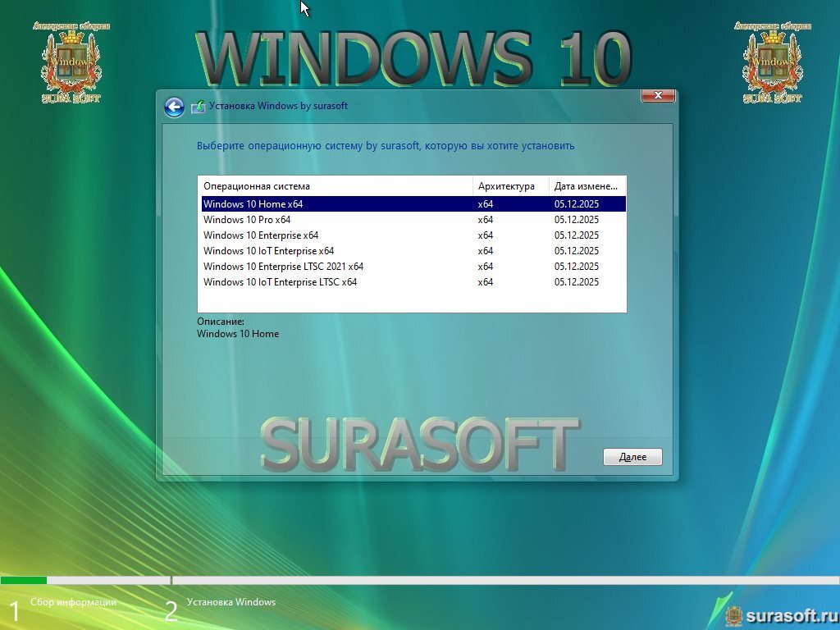
Task: Click the installation progress bar
Action: [x=420, y=580]
